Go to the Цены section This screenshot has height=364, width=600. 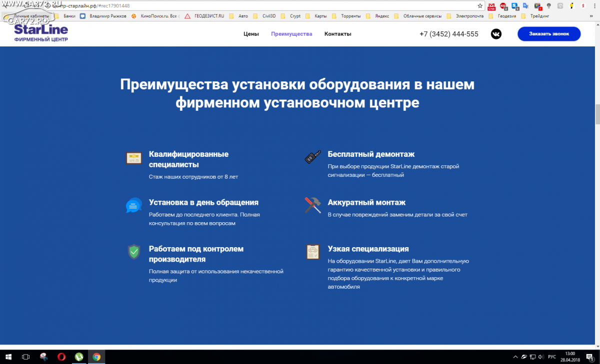[251, 34]
